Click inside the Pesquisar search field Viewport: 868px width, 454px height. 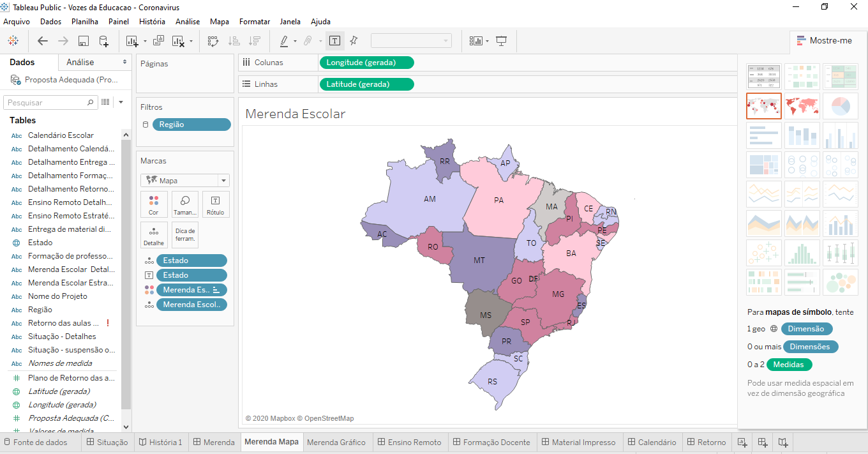(x=45, y=102)
